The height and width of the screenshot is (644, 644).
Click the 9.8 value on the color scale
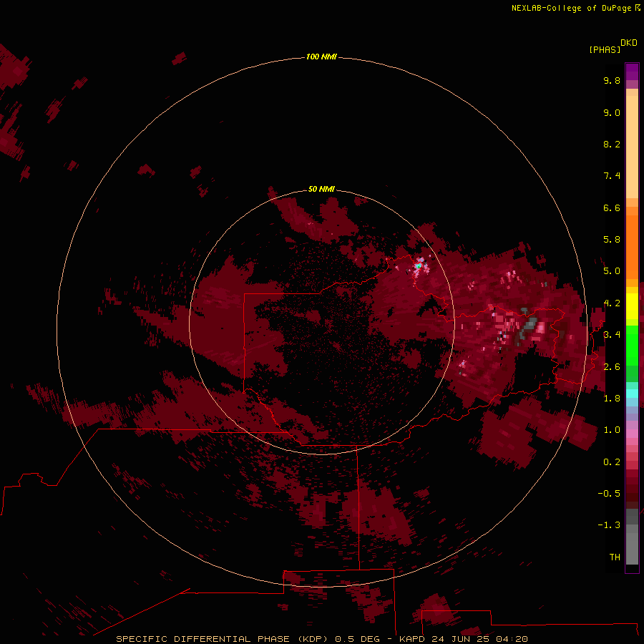[x=612, y=80]
